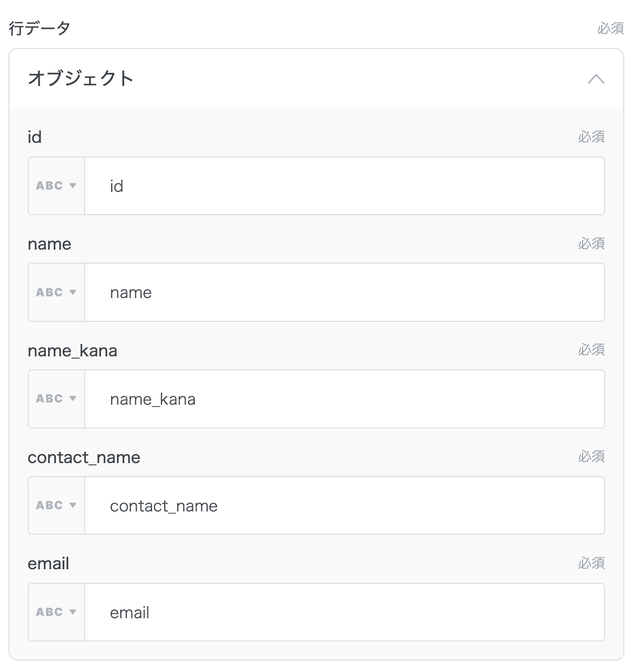Open ABC type dropdown for contact_name field
The image size is (630, 672).
[56, 505]
